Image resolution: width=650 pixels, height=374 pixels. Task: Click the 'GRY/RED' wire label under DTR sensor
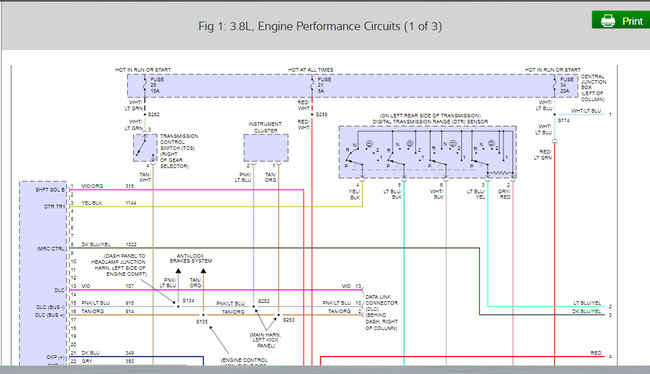pos(504,194)
